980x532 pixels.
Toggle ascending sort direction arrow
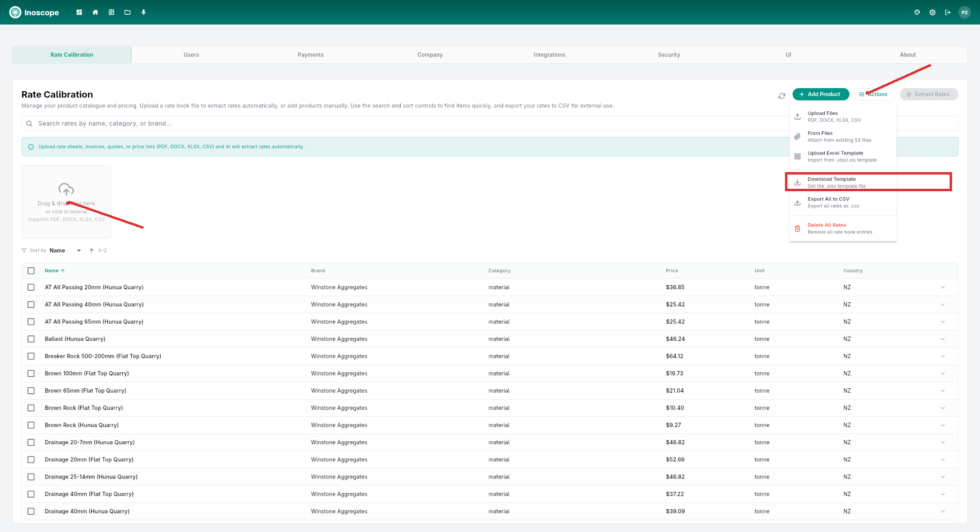pos(91,250)
